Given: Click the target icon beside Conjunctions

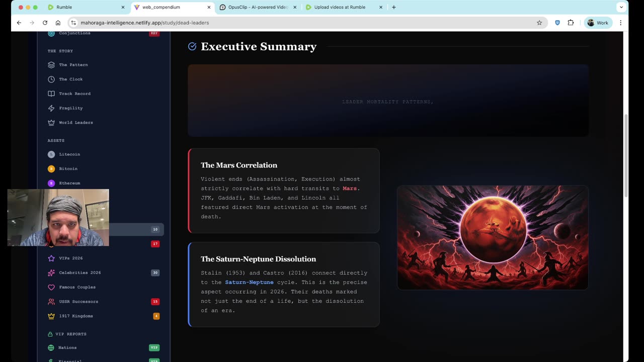Looking at the screenshot, I should [51, 33].
